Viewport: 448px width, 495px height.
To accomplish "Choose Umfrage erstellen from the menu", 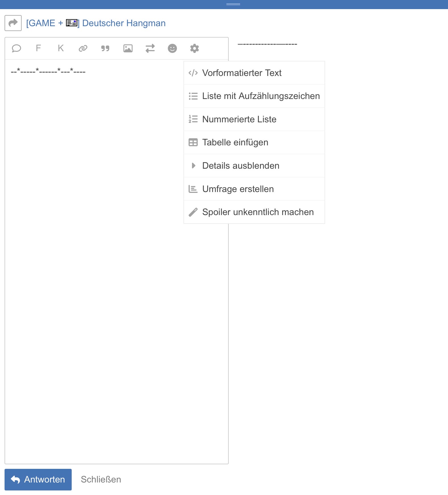I will [x=238, y=189].
